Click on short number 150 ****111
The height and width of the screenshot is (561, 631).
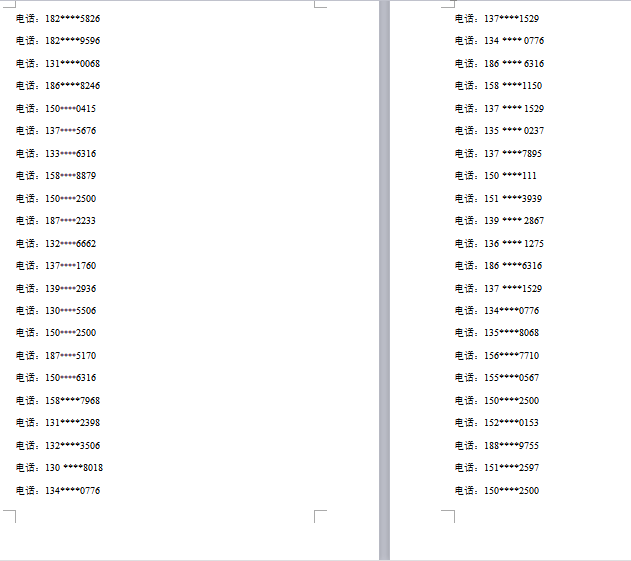496,176
